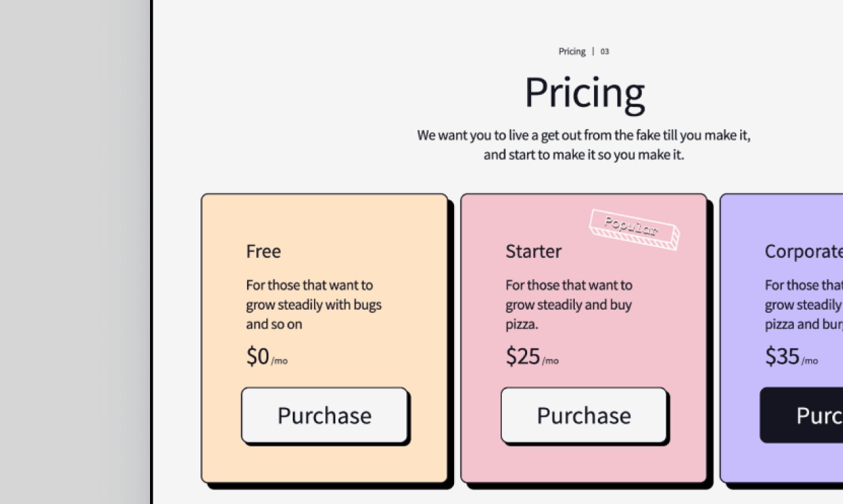Select the Starter plan title
843x504 pixels.
tap(534, 251)
